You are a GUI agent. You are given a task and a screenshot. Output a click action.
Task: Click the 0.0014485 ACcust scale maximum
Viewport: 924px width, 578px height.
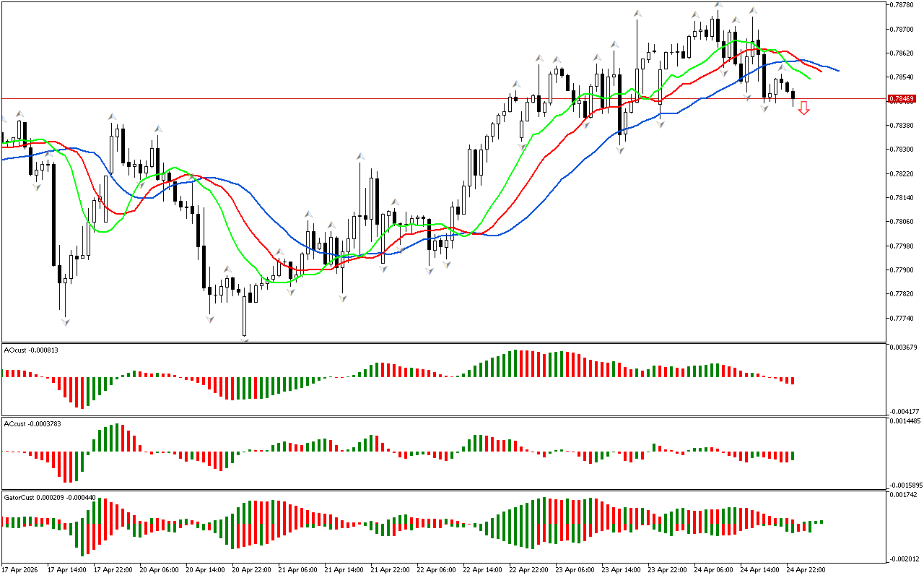(905, 420)
